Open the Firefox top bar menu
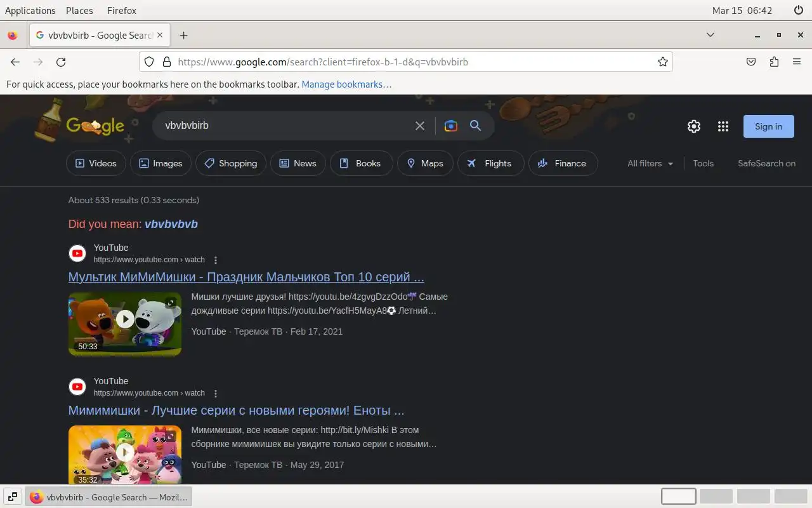The width and height of the screenshot is (812, 508). tap(121, 10)
